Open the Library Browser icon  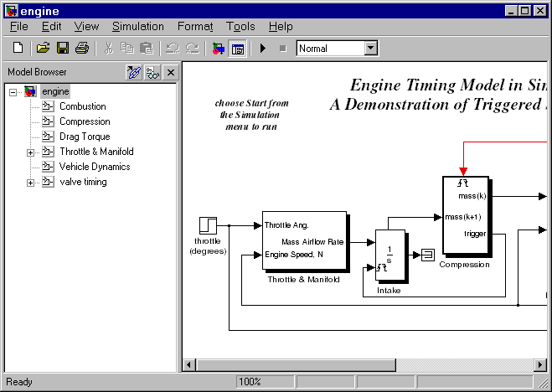click(219, 49)
